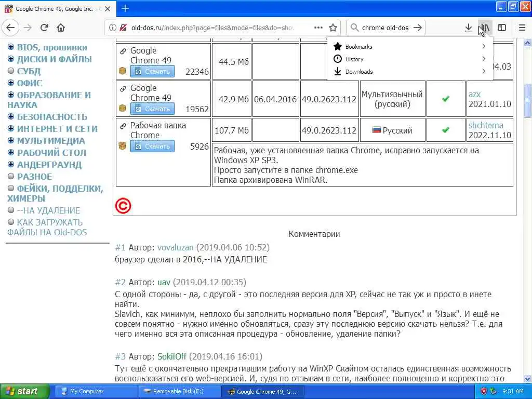Viewport: 532px width, 399px height.
Task: Click the link icon beside Рабочая папка Chrome
Action: tap(123, 126)
